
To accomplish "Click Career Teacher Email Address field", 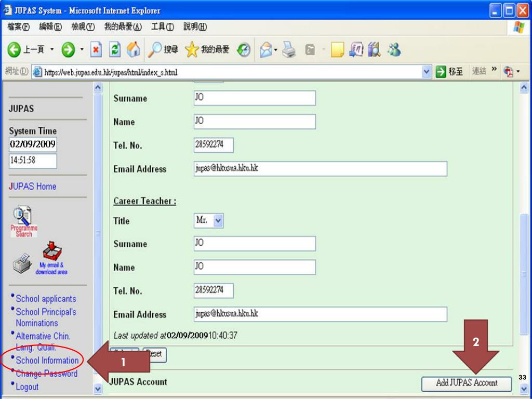I will pos(320,314).
